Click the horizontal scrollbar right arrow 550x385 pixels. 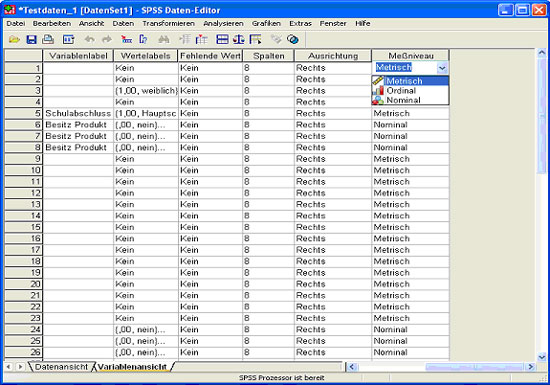pyautogui.click(x=530, y=367)
